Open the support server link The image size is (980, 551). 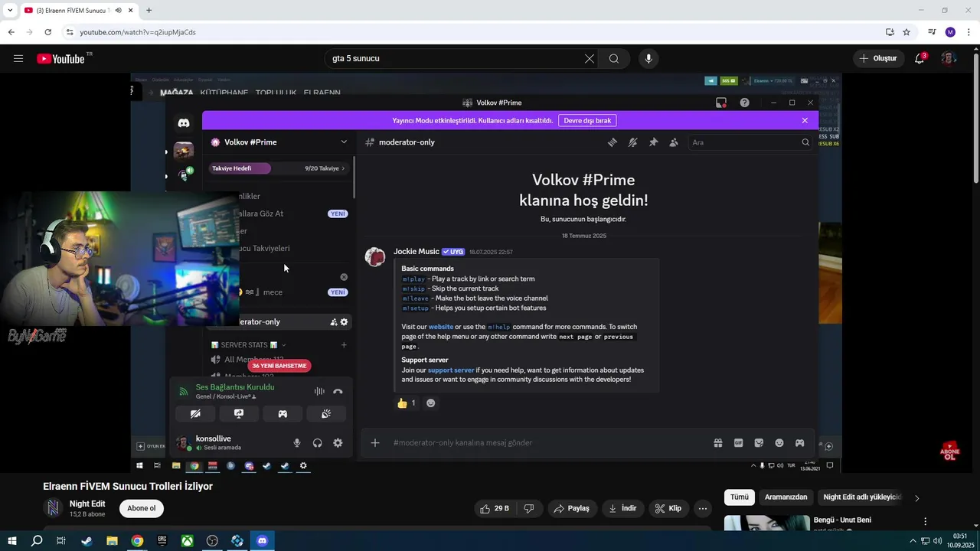(x=451, y=370)
